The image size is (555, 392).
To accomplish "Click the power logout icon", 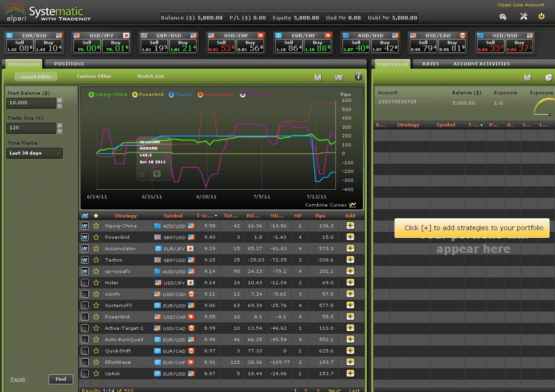I will click(x=541, y=16).
